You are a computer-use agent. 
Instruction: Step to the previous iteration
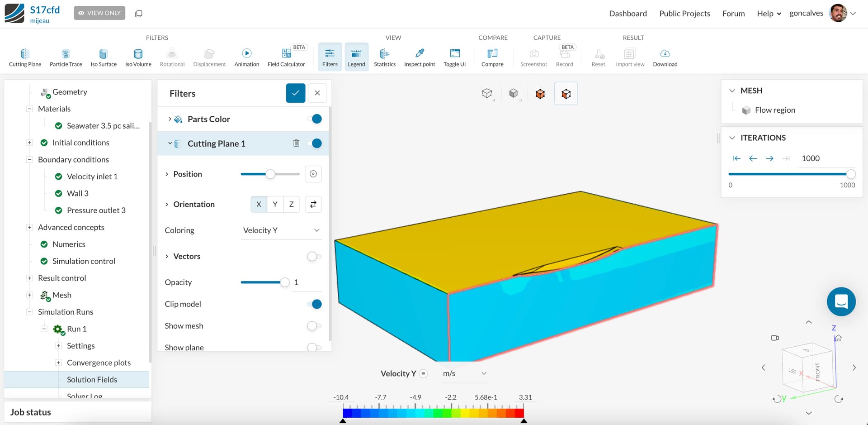753,158
